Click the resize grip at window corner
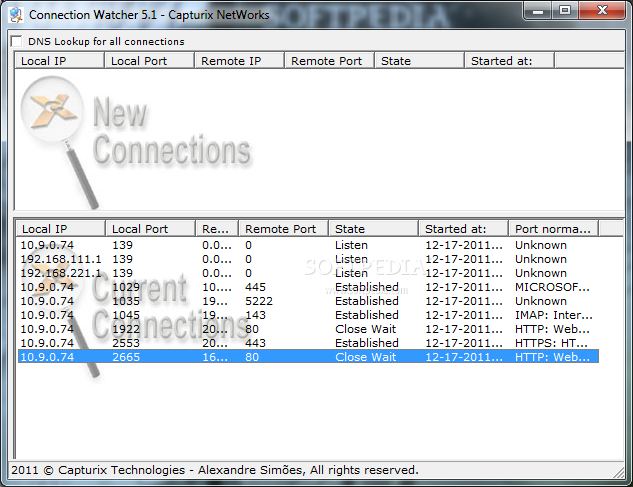 coord(619,473)
